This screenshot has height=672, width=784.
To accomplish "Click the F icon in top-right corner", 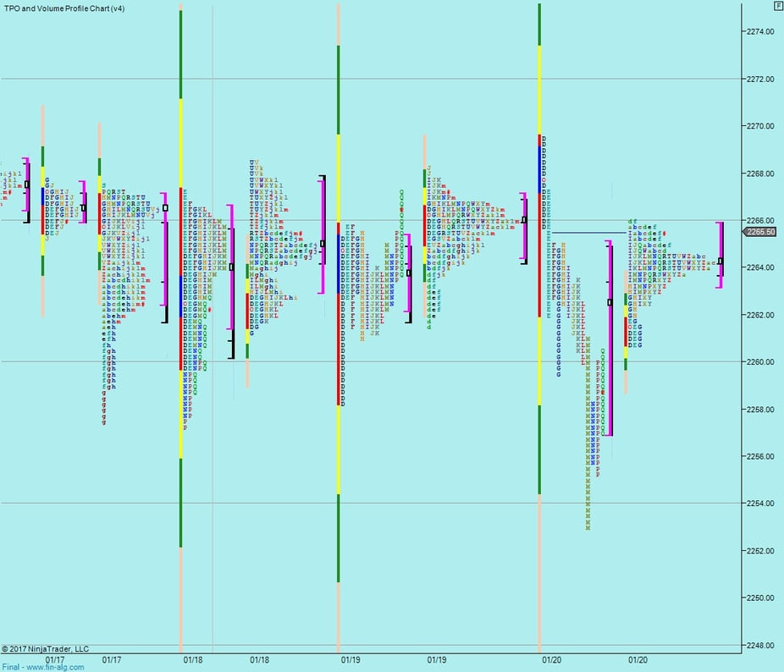I will (x=778, y=5).
